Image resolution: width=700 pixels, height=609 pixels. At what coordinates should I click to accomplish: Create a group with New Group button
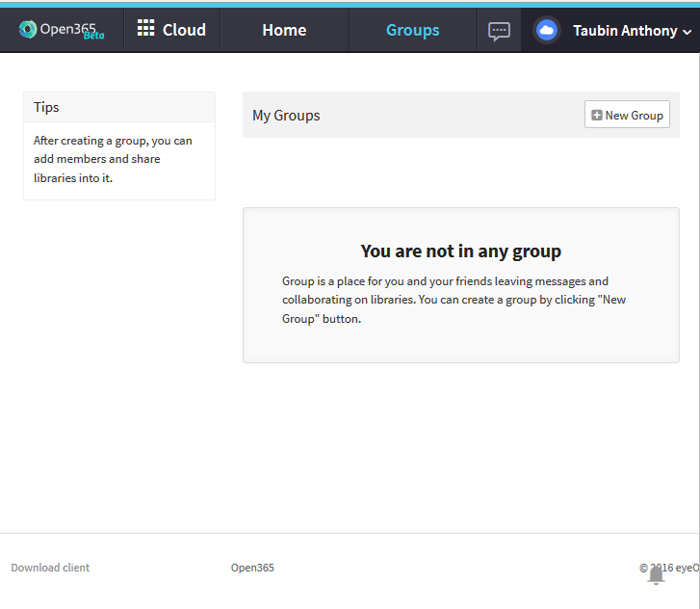coord(627,115)
